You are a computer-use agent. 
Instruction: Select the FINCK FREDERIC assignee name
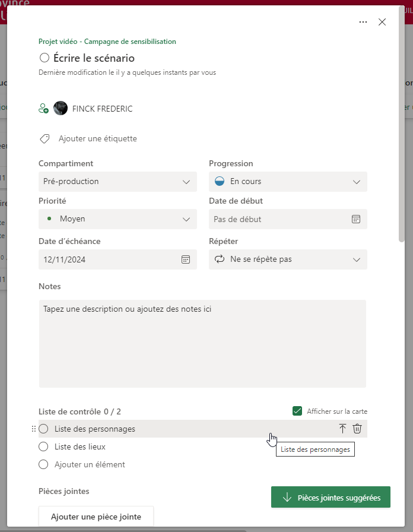click(x=103, y=109)
